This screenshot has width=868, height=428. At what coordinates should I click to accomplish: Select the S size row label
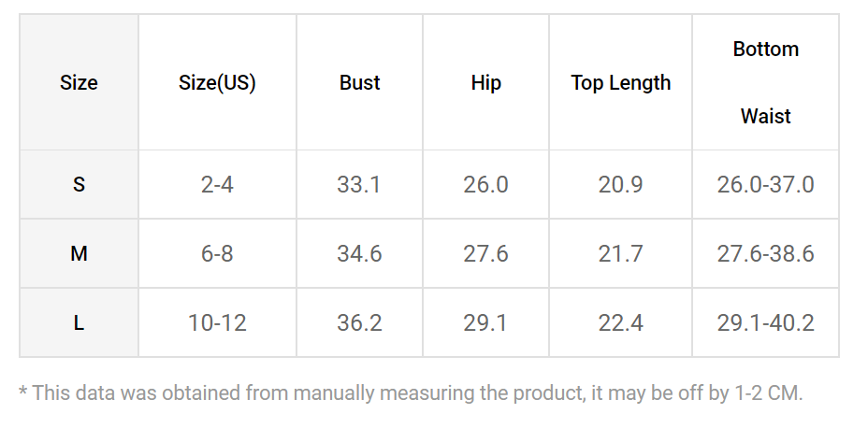79,184
